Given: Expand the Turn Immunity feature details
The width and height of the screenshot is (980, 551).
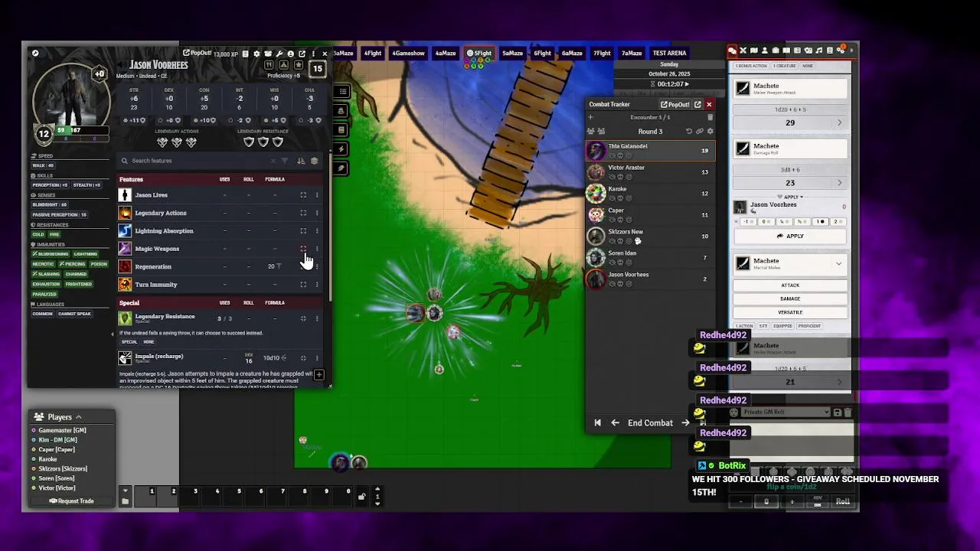Looking at the screenshot, I should click(303, 285).
